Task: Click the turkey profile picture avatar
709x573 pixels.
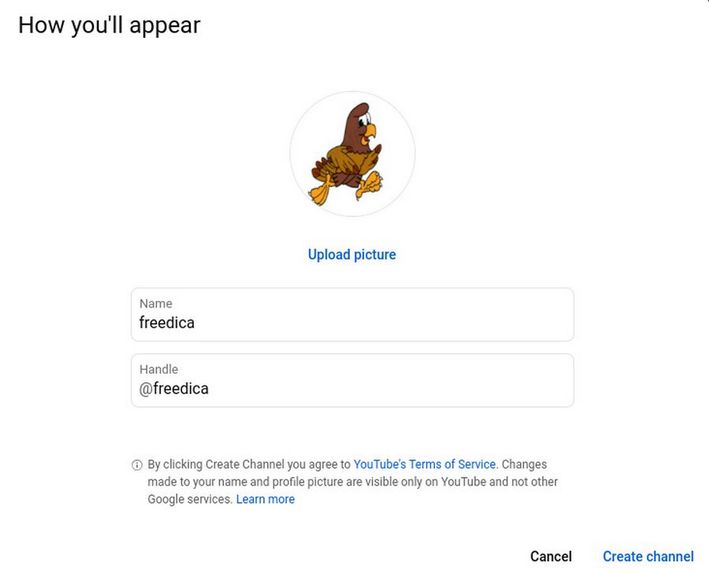Action: pyautogui.click(x=352, y=154)
